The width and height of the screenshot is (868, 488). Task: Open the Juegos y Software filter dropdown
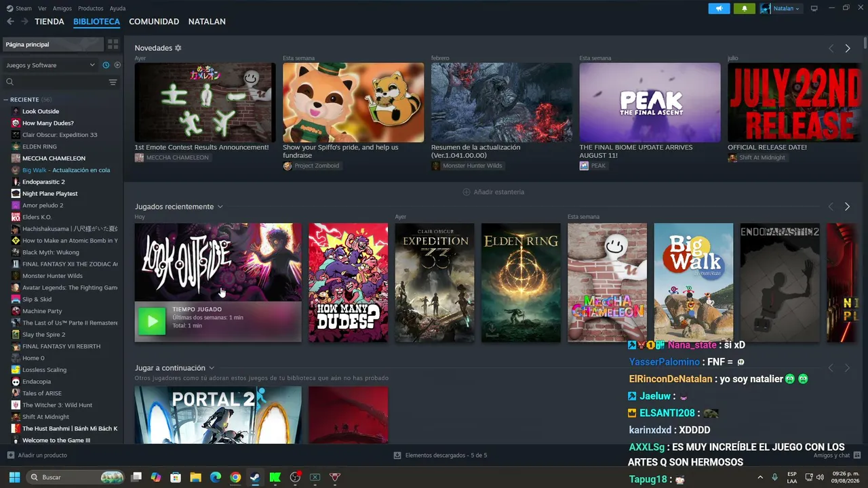pyautogui.click(x=51, y=65)
